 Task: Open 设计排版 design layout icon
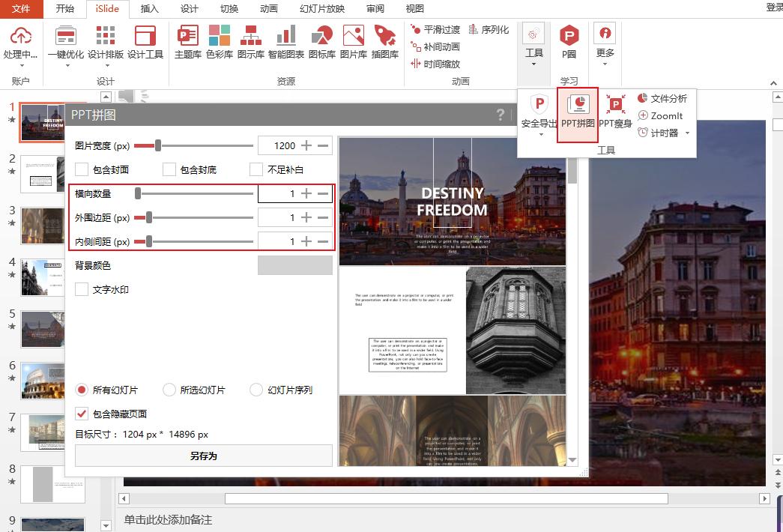pos(106,36)
